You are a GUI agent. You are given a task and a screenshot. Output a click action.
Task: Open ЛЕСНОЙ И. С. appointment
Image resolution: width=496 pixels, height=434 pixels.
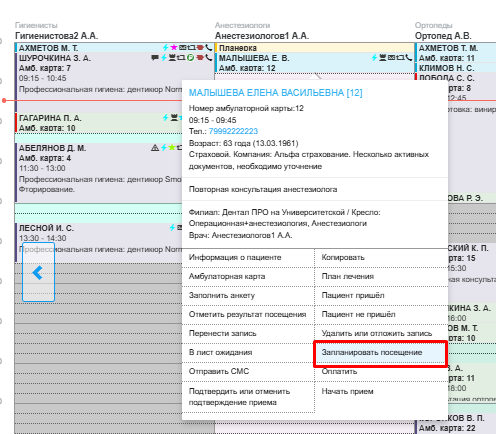[x=99, y=242]
